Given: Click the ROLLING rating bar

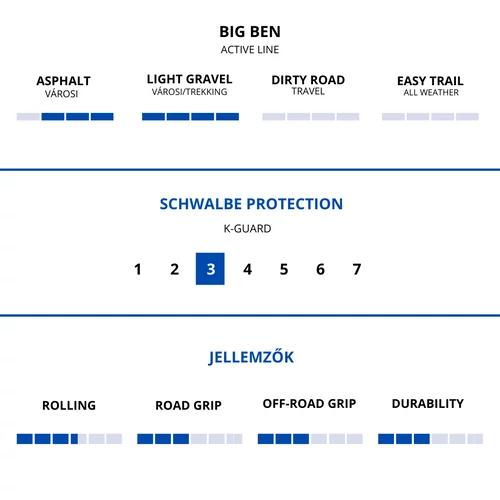Looking at the screenshot, I should tap(69, 439).
